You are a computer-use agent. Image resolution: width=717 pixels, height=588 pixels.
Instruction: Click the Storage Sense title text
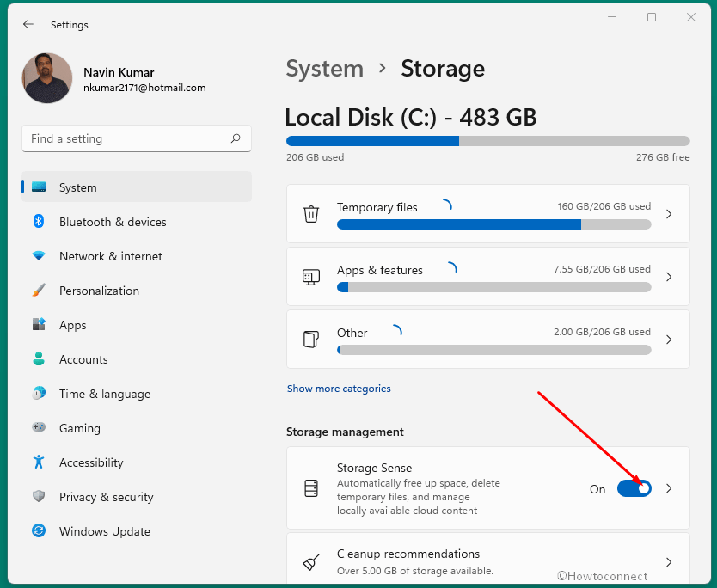pyautogui.click(x=375, y=468)
